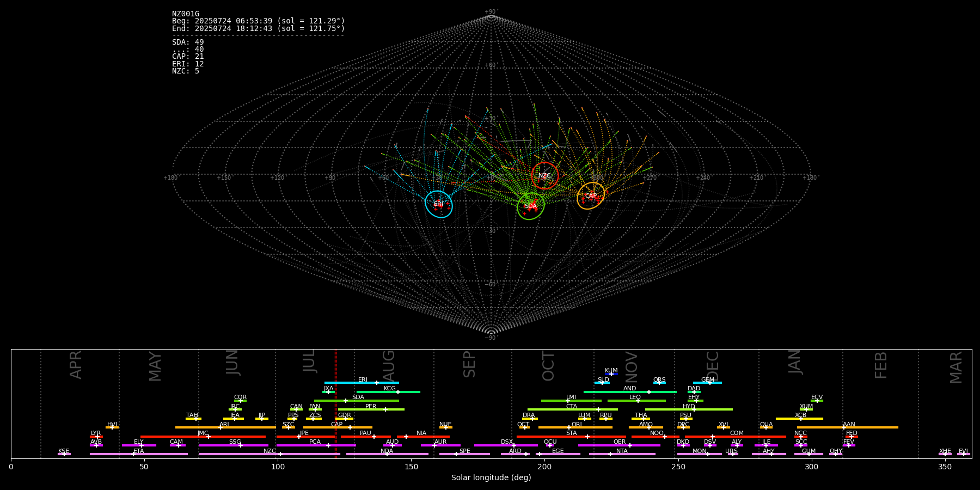Click the red dashed current-date marker line
The image size is (980, 490).
(x=335, y=403)
